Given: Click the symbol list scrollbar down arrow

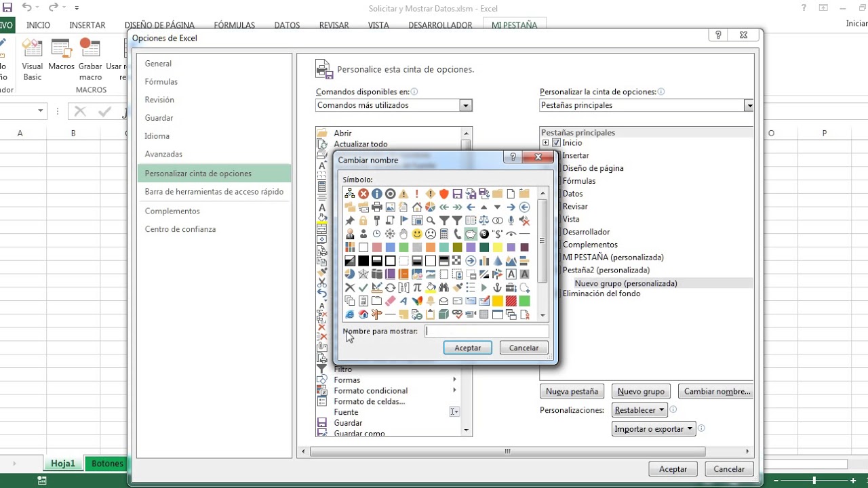Looking at the screenshot, I should [x=542, y=315].
